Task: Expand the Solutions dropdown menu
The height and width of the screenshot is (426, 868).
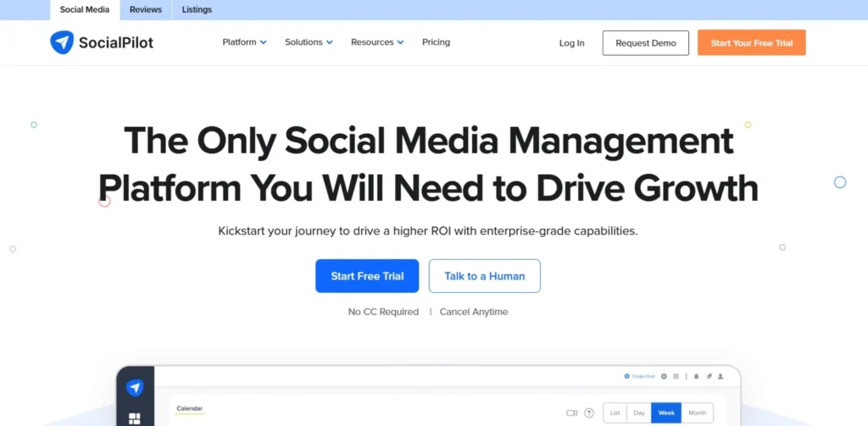Action: pos(309,42)
